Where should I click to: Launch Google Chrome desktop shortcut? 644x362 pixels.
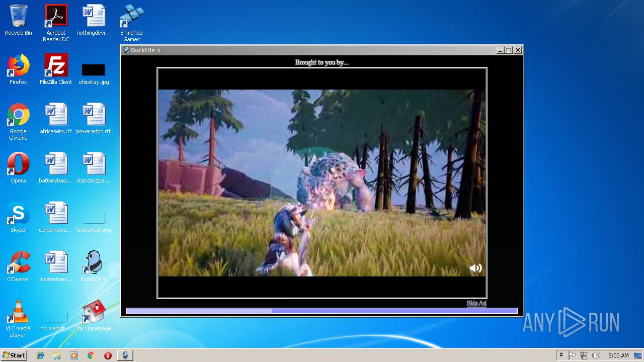point(18,122)
